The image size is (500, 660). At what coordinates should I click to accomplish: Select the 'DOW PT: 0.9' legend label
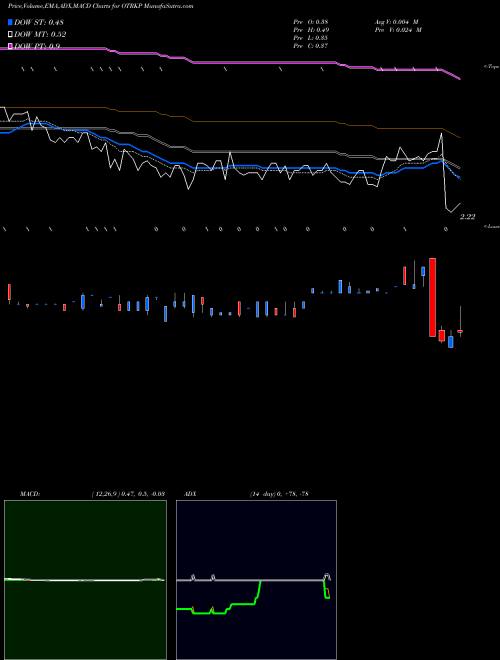pyautogui.click(x=37, y=46)
